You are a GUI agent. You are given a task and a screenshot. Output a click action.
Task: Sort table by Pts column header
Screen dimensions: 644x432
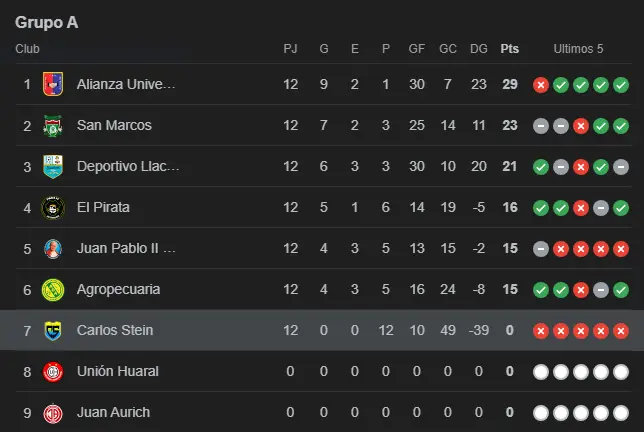510,49
